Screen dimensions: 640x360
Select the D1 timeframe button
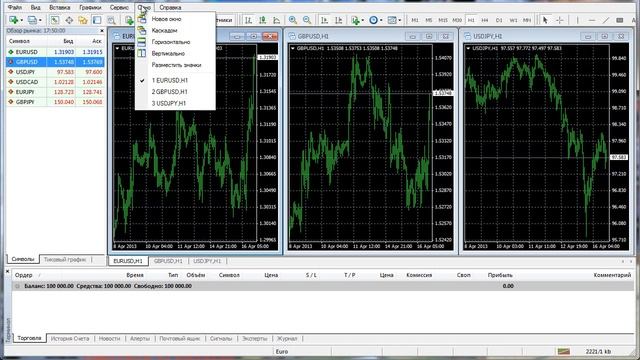[499, 20]
